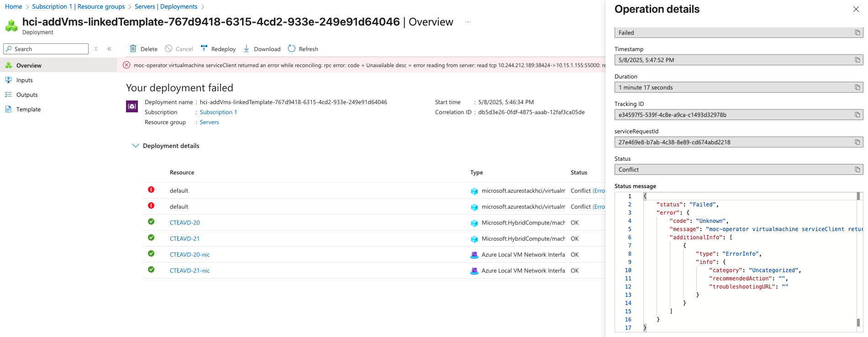Image resolution: width=868 pixels, height=337 pixels.
Task: Close the Operation details panel
Action: [856, 9]
